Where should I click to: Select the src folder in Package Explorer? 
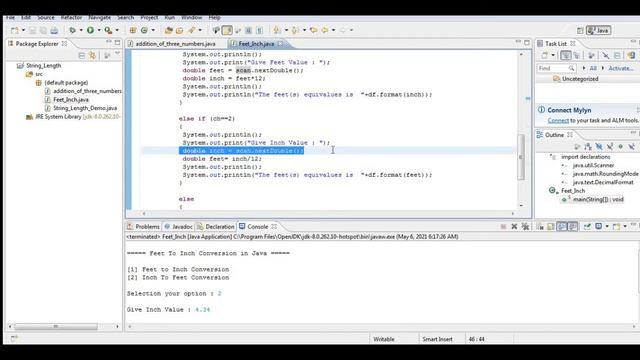39,74
